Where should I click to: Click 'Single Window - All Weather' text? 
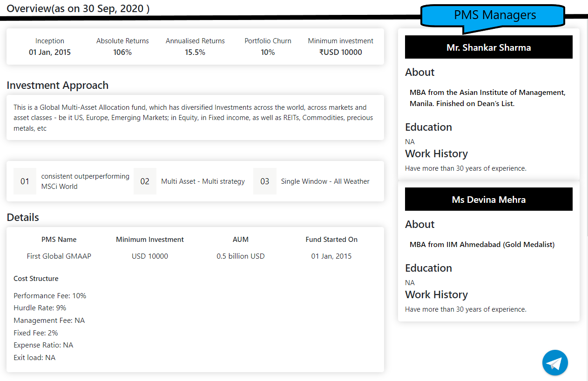325,181
